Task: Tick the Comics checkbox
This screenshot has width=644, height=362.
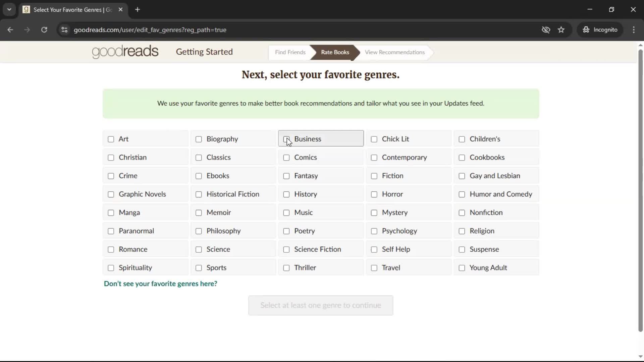Action: pos(286,158)
